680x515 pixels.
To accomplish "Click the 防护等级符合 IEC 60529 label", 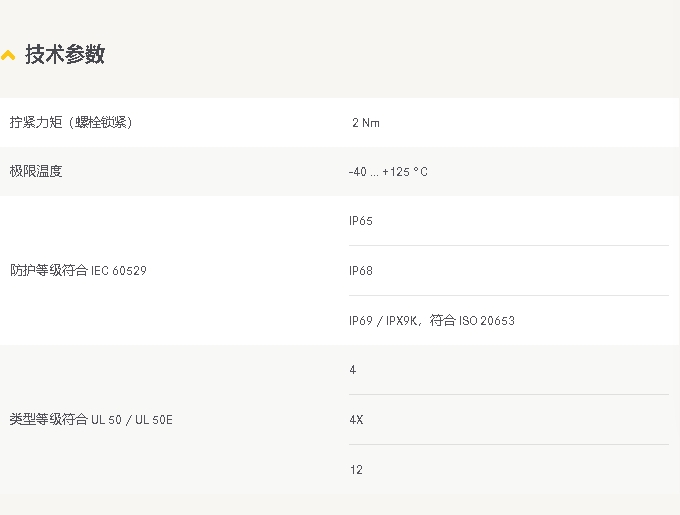I will (x=78, y=271).
